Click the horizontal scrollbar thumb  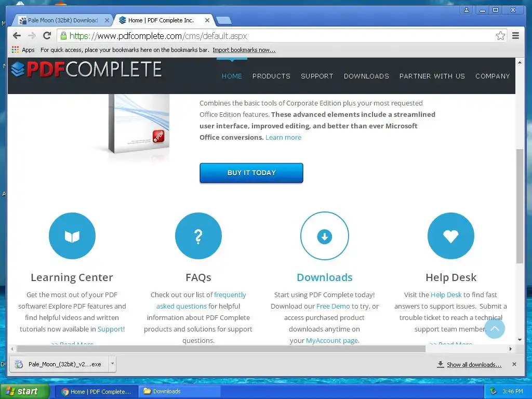(221, 349)
